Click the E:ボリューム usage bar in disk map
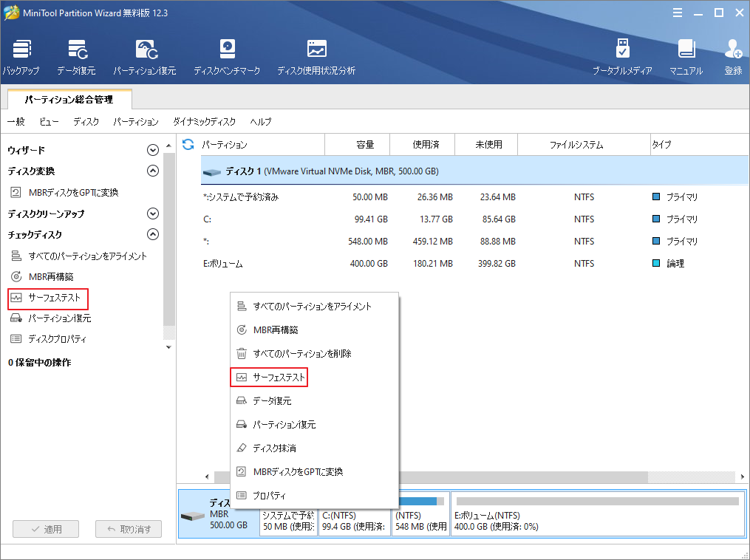 tap(597, 502)
